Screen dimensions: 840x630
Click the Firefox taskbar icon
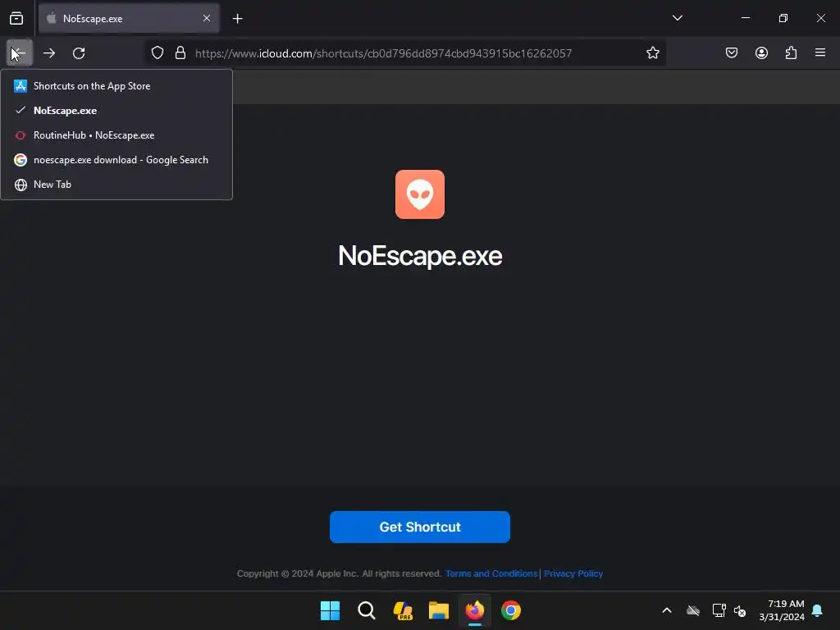475,610
